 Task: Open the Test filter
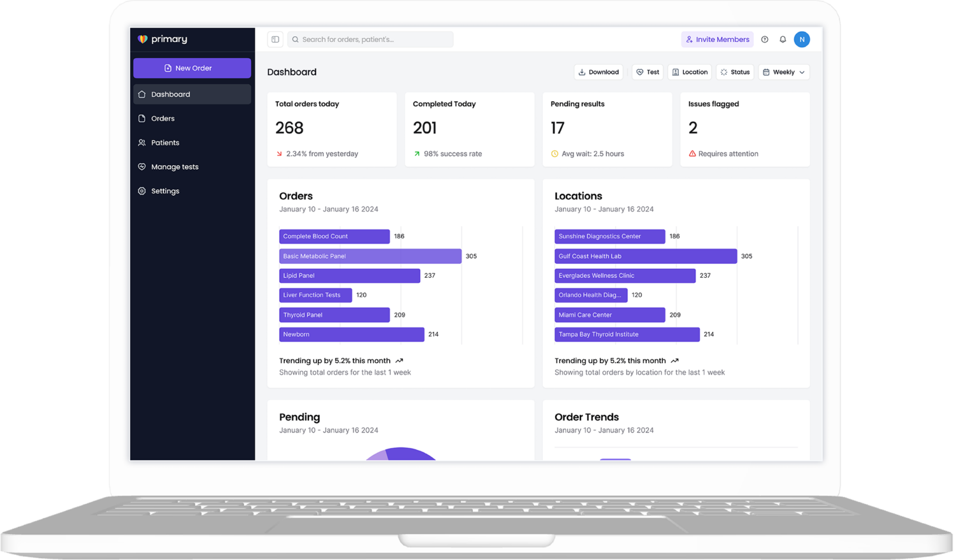[x=647, y=72]
